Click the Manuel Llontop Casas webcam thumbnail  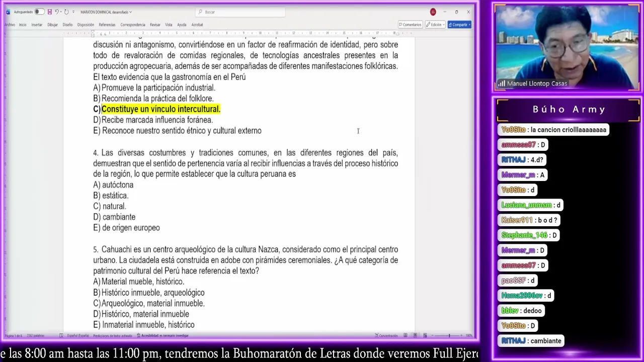[x=567, y=48]
